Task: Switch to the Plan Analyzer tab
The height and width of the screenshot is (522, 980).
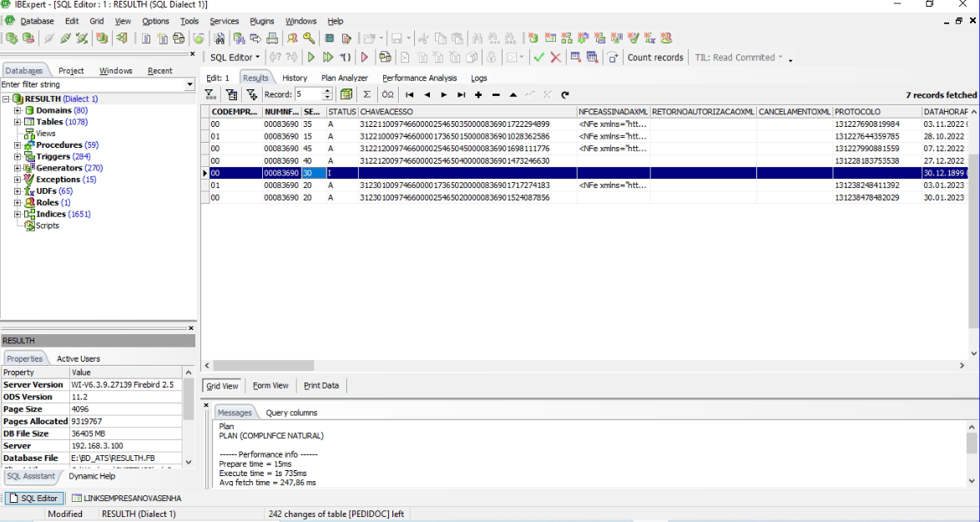Action: click(345, 79)
